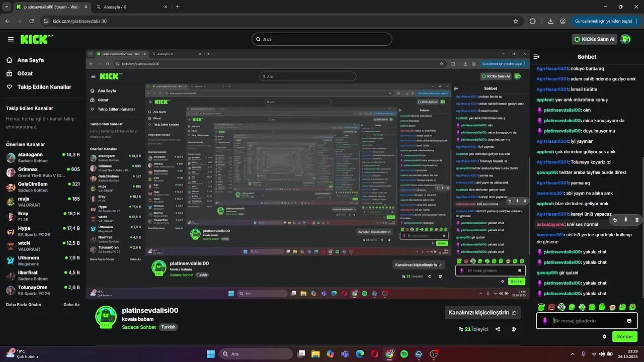Click weather widget 19°C Çok bulutlu
Viewport: 644px width, 362px height.
[22, 354]
